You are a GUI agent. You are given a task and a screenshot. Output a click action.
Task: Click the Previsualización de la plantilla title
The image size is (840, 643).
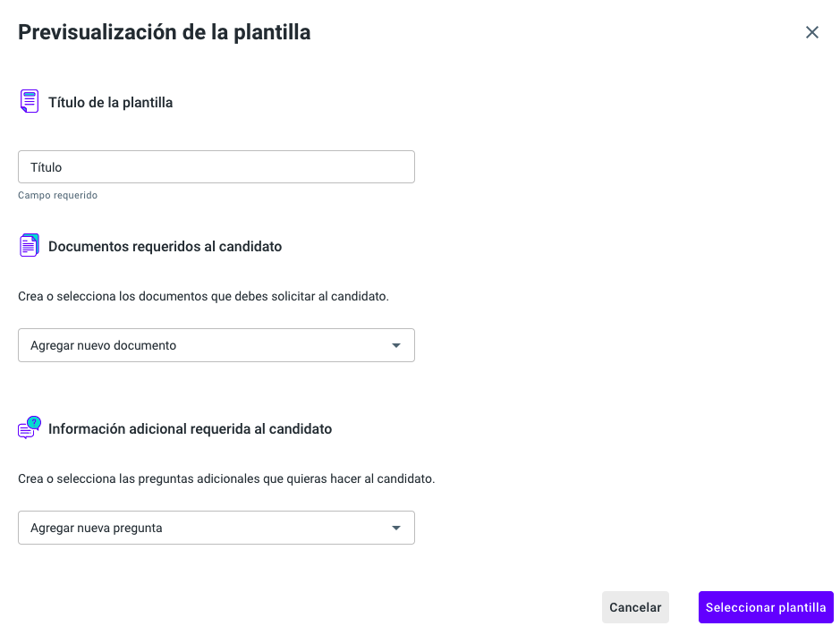click(165, 33)
